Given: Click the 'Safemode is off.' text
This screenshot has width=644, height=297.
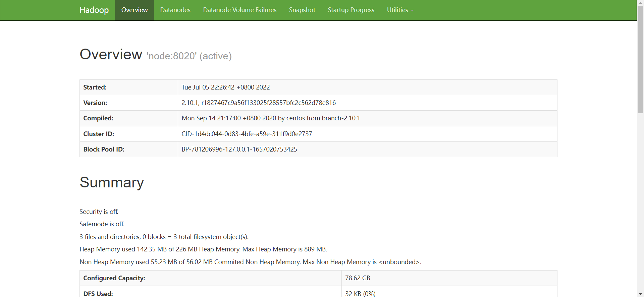Looking at the screenshot, I should (x=102, y=224).
